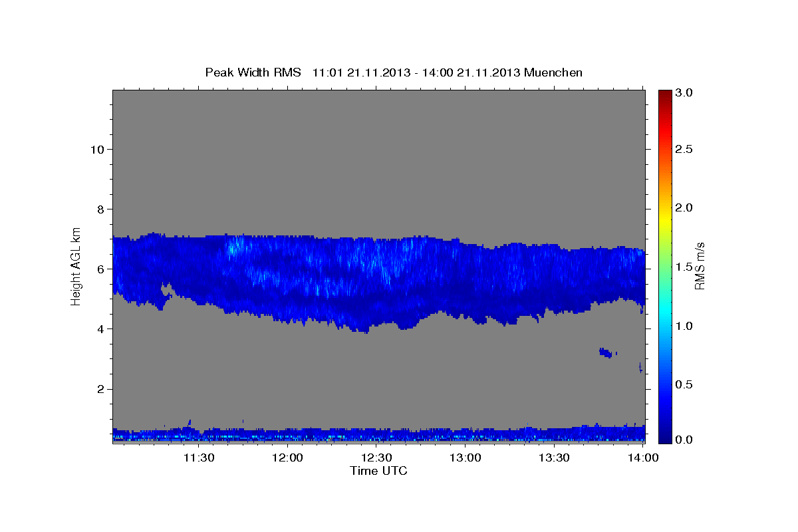Click the colorbar value 3.0
Image resolution: width=798 pixels, height=532 pixels.
(684, 92)
